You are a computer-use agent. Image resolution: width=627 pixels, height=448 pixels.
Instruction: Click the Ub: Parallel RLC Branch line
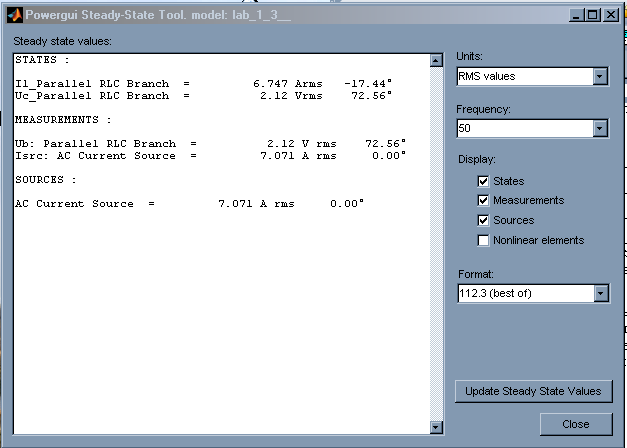click(210, 144)
